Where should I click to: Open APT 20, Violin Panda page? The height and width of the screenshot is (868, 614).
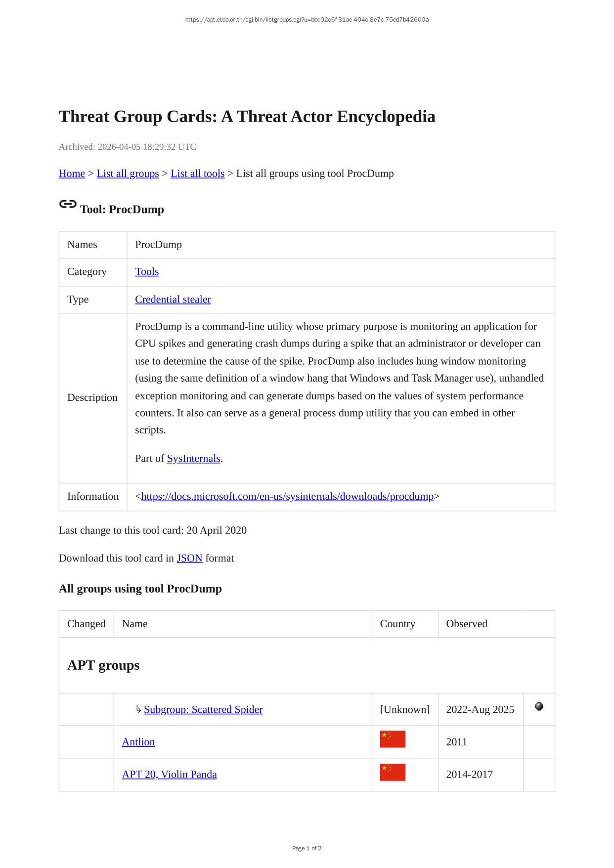point(169,775)
